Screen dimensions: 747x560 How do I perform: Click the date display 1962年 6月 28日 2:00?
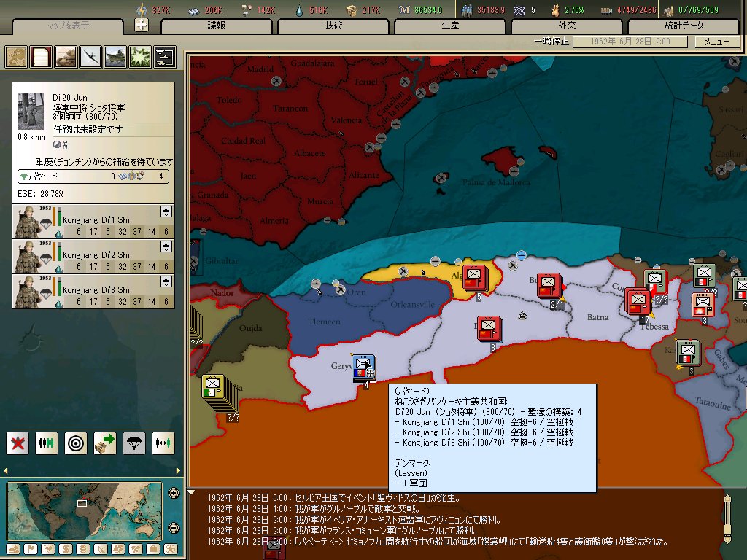tap(630, 42)
